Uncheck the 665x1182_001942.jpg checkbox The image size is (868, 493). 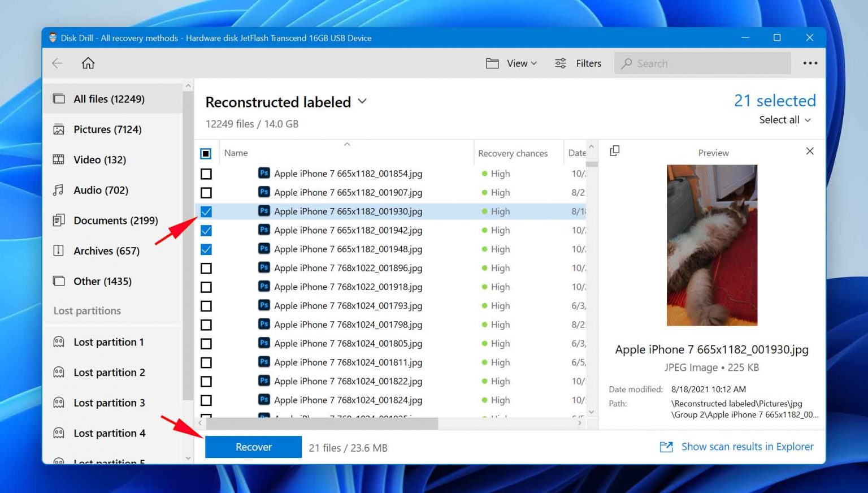[x=206, y=231]
